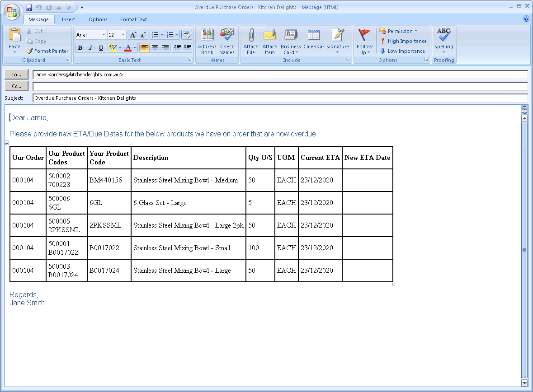Activate the Format Painter
Viewport: 533px width, 392px height.
tap(47, 51)
